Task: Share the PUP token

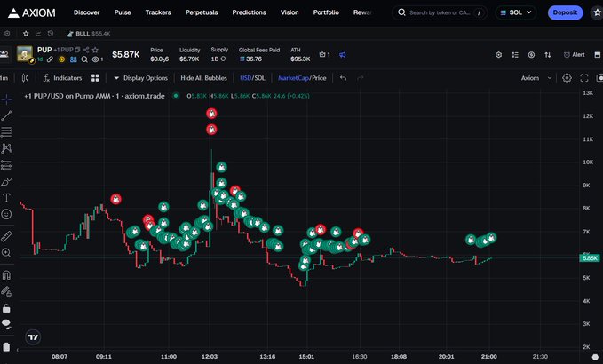Action: point(86,50)
